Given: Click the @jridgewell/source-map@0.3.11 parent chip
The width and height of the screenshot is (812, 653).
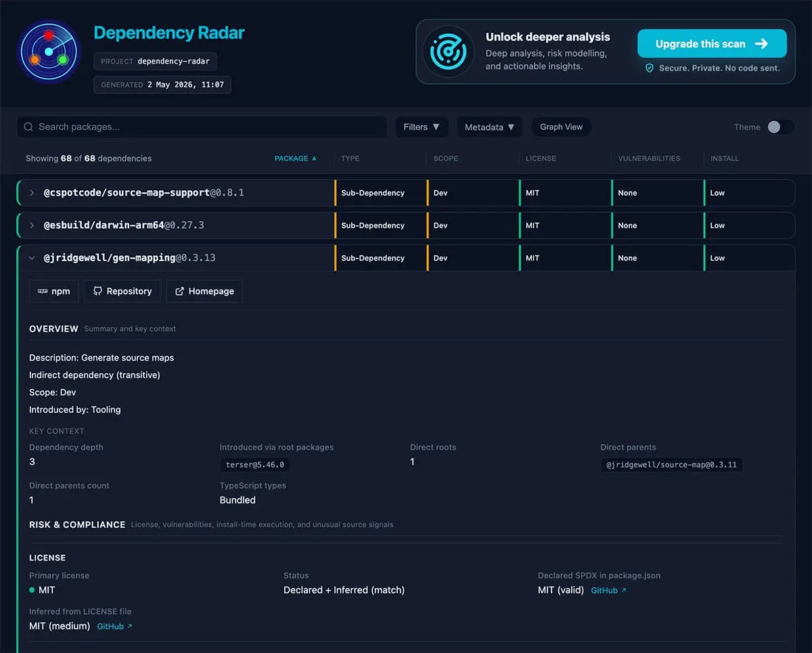Looking at the screenshot, I should pos(671,465).
